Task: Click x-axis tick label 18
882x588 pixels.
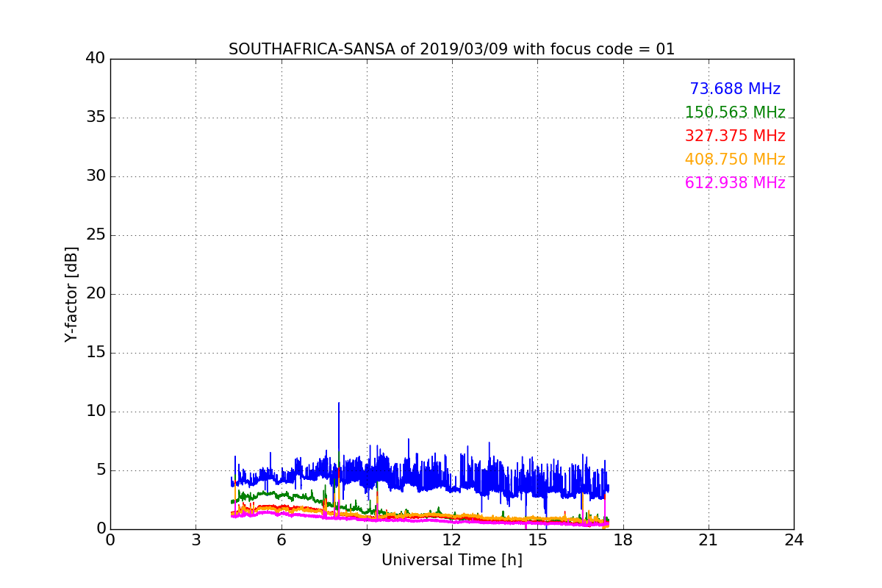Action: tap(623, 539)
